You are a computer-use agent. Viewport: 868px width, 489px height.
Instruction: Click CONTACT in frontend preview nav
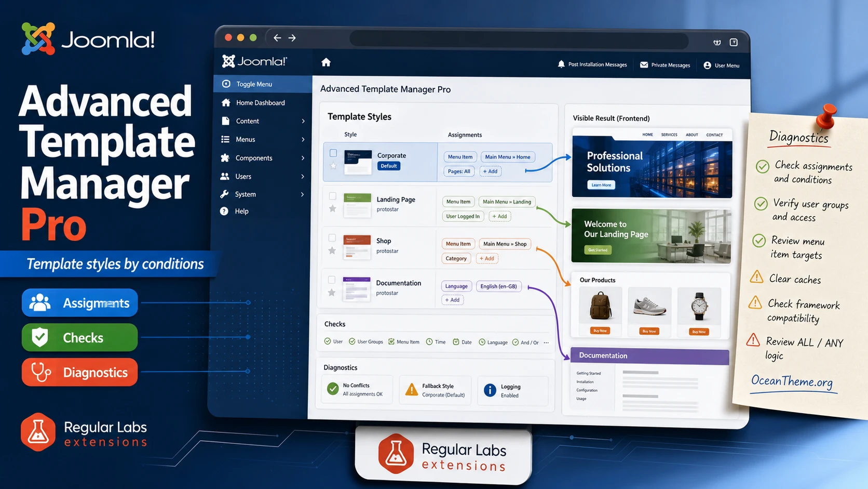point(714,135)
